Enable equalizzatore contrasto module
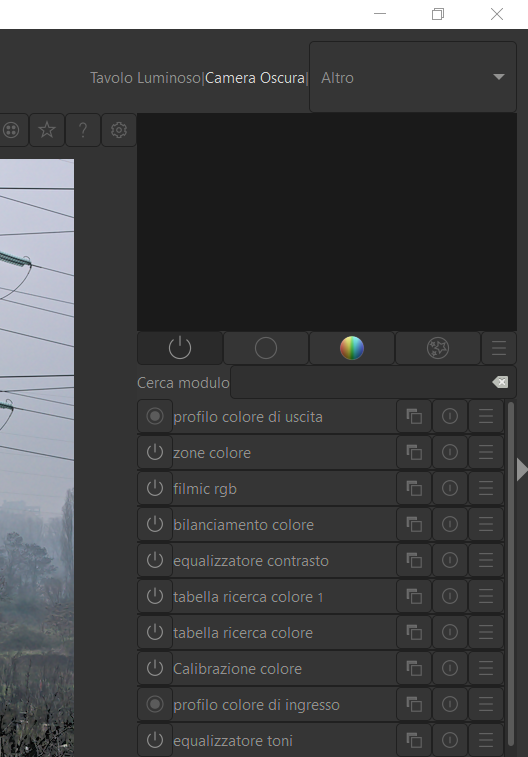The width and height of the screenshot is (528, 757). 155,560
